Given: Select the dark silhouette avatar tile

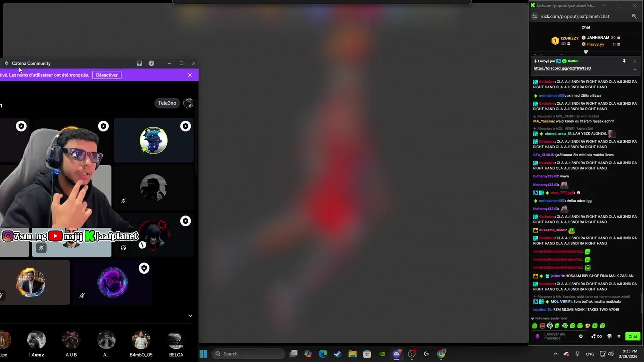Looking at the screenshot, I should 153,188.
